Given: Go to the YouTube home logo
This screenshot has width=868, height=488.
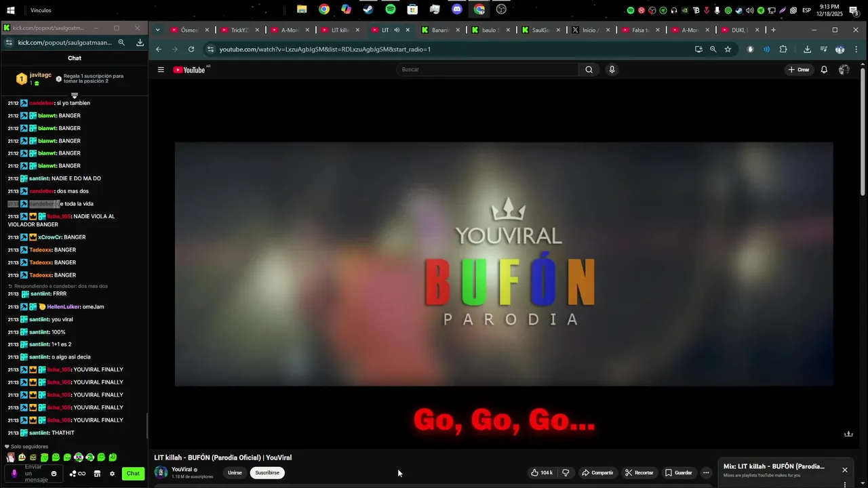Looking at the screenshot, I should 191,70.
